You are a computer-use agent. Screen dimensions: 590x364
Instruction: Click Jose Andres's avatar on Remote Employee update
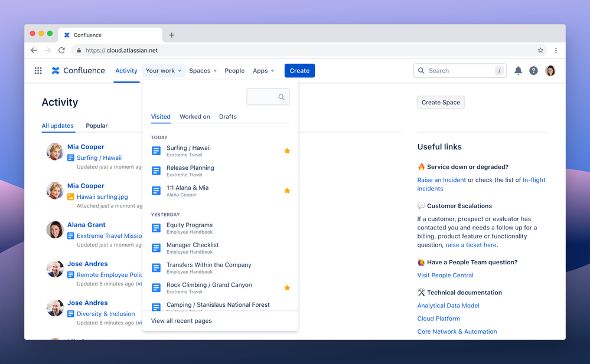55,268
